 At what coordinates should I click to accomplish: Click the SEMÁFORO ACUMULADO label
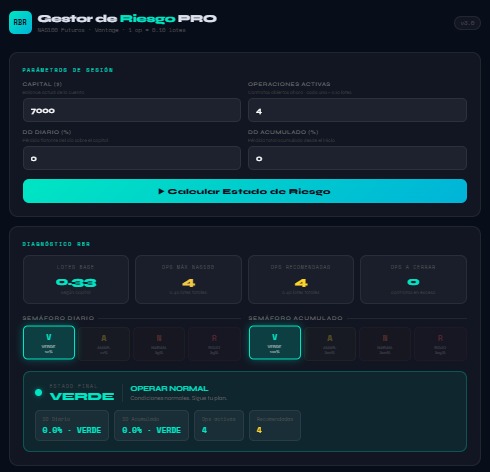(x=295, y=318)
